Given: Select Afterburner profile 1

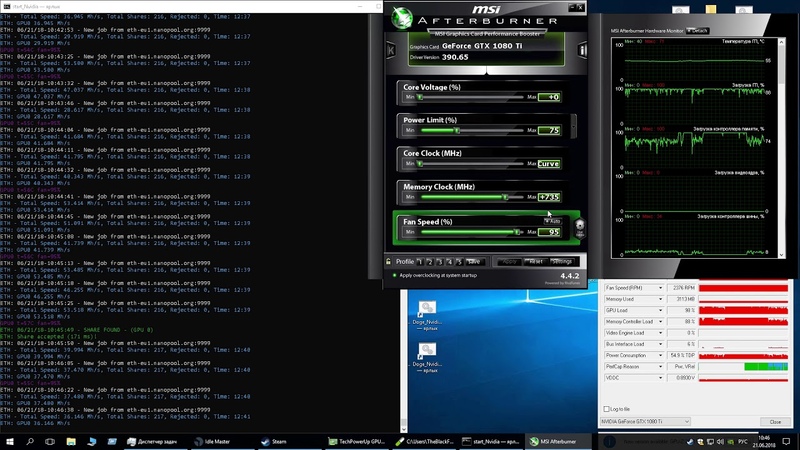Looking at the screenshot, I should (419, 262).
